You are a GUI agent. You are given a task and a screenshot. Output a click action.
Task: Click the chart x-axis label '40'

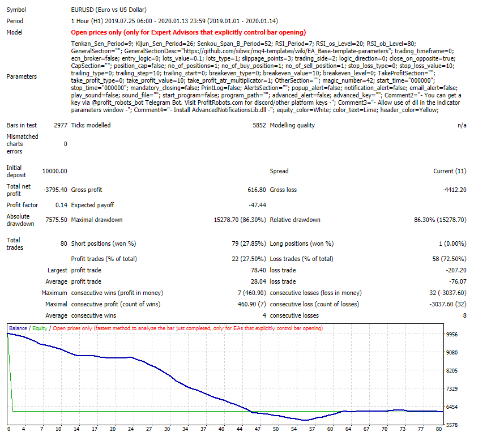221,429
